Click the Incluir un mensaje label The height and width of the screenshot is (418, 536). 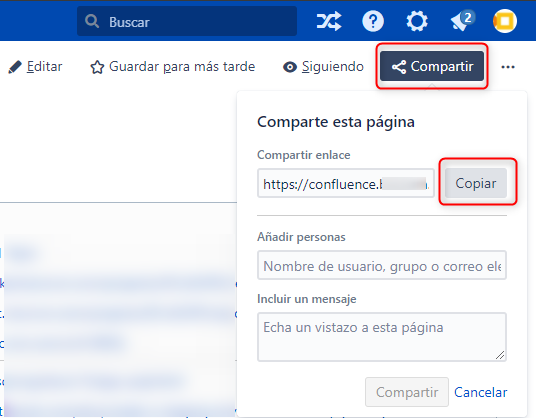click(307, 299)
